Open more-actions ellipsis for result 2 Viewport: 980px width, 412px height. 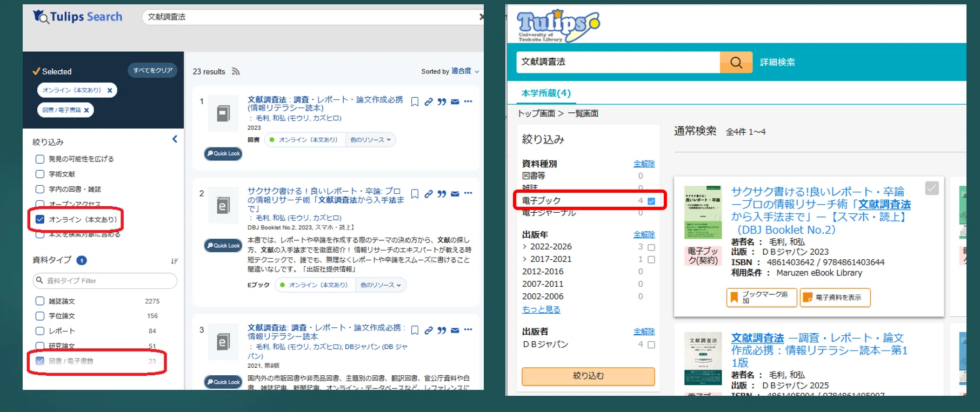pyautogui.click(x=468, y=193)
